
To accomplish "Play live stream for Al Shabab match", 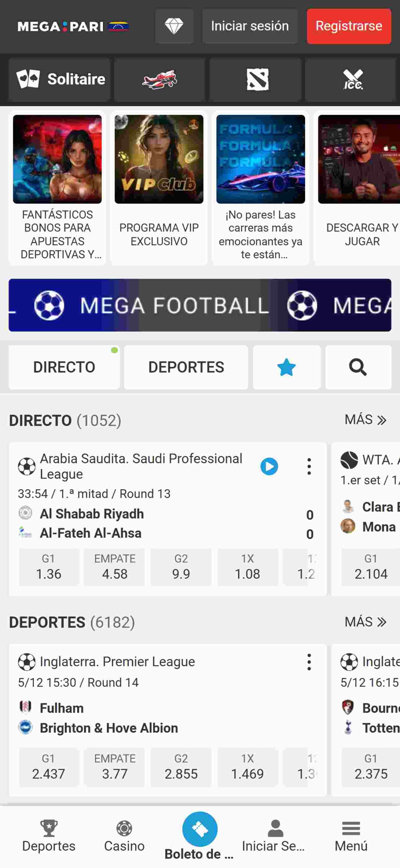I will click(269, 467).
